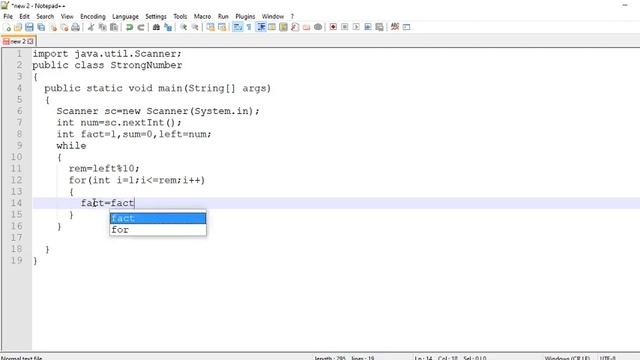This screenshot has height=360, width=640.
Task: Start macro recording with red record icon
Action: pos(333,27)
